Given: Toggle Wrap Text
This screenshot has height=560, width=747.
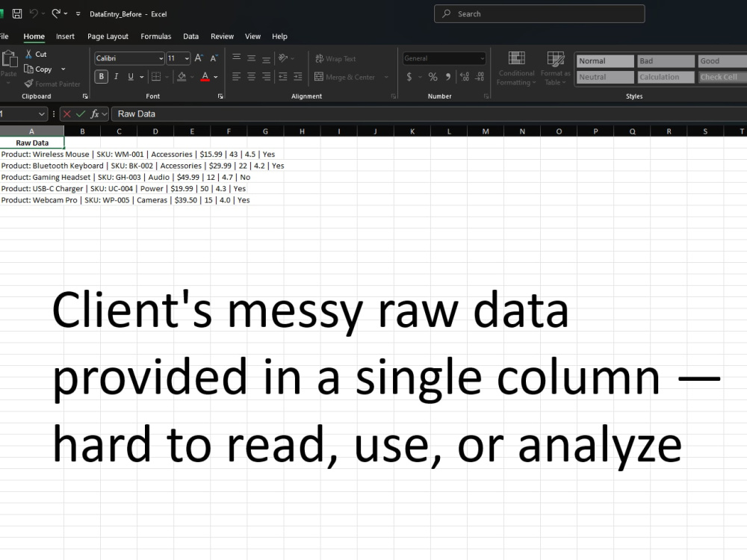Looking at the screenshot, I should click(x=335, y=58).
